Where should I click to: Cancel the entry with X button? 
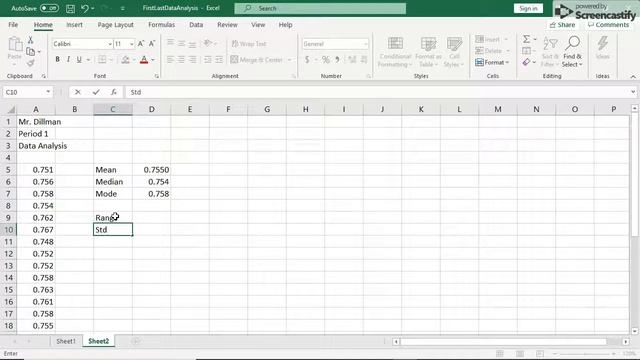[78, 92]
